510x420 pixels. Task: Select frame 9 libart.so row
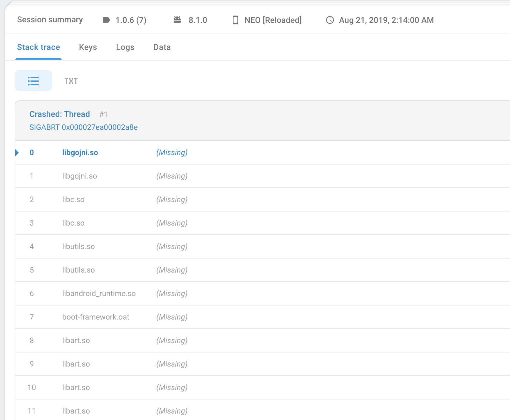pos(262,364)
